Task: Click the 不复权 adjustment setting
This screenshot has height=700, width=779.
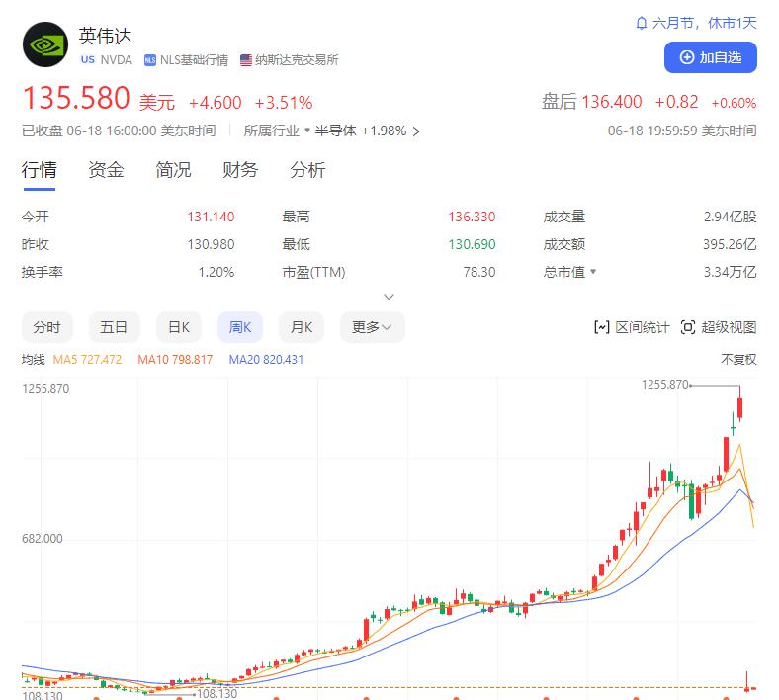Action: [x=738, y=359]
